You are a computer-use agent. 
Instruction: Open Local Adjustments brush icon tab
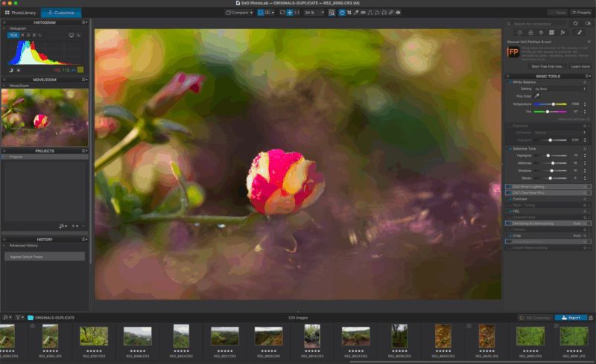(580, 33)
